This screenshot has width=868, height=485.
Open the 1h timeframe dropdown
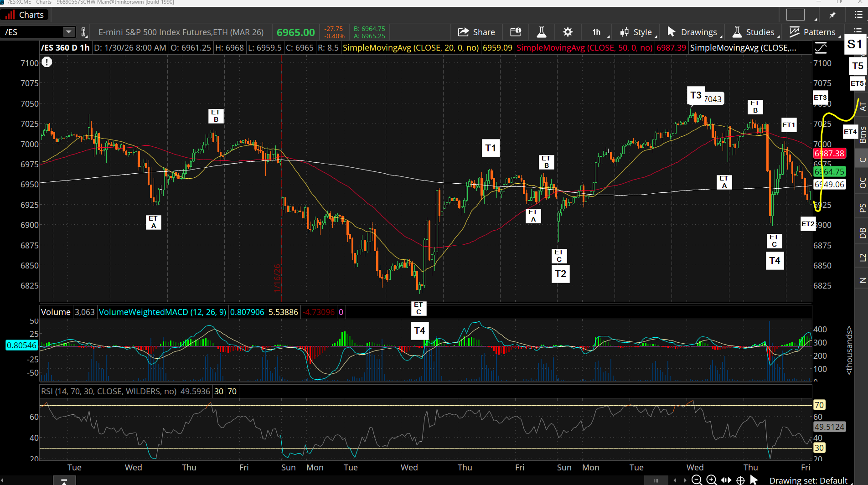click(597, 32)
